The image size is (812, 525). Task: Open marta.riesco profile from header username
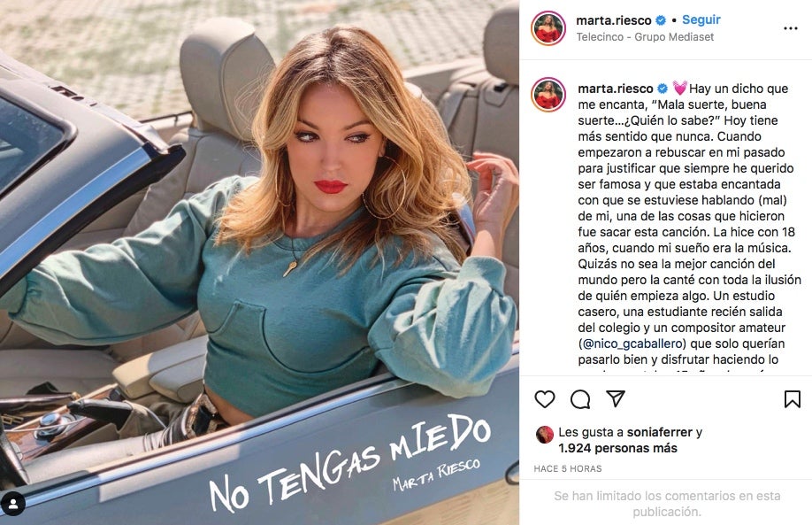pyautogui.click(x=614, y=20)
